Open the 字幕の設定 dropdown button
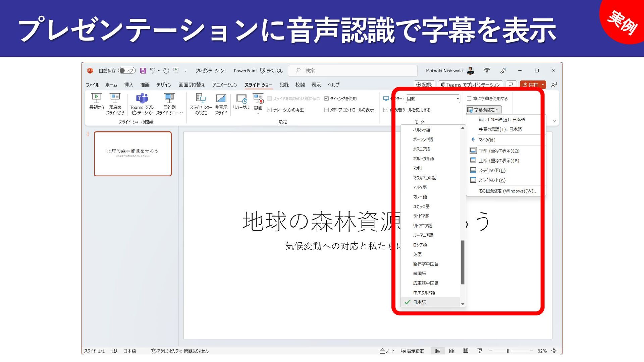This screenshot has height=362, width=644. 484,110
